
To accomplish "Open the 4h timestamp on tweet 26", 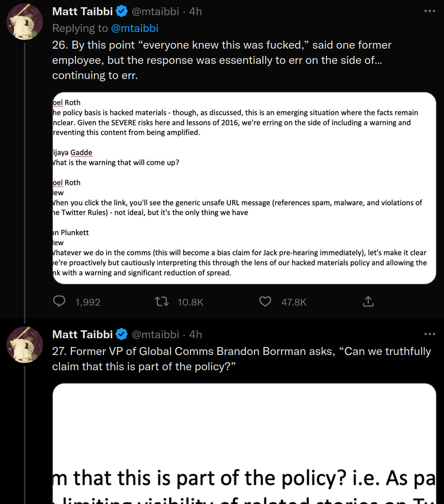I will pos(195,11).
